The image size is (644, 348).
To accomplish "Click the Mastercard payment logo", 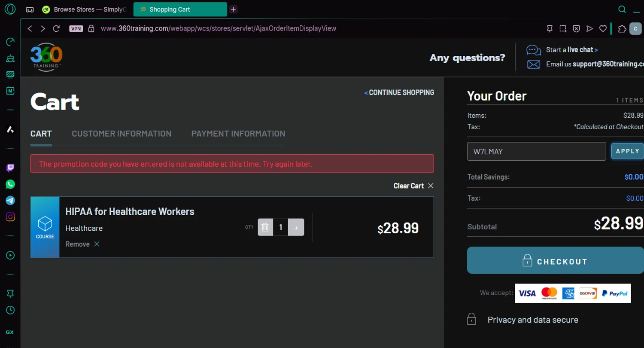I will 549,293.
